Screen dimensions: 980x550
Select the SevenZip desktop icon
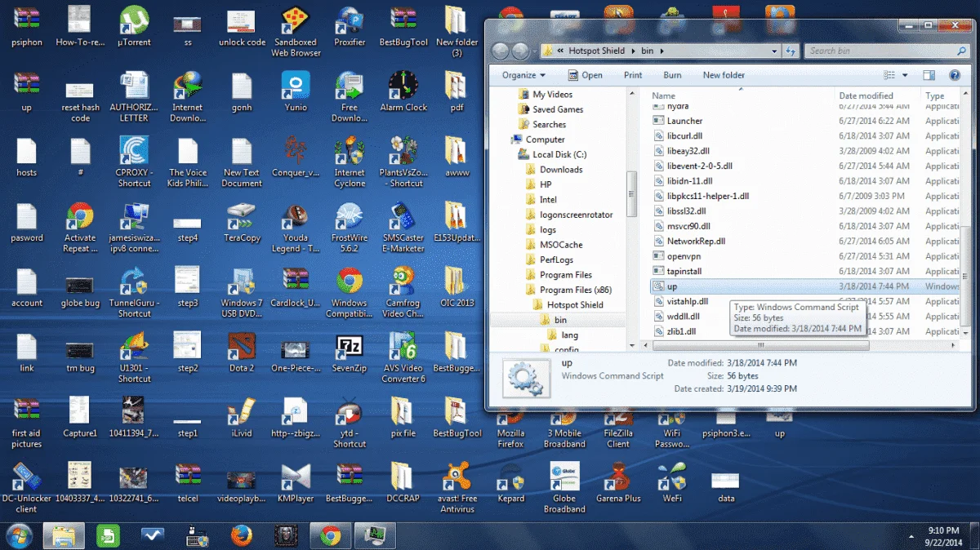(x=350, y=352)
